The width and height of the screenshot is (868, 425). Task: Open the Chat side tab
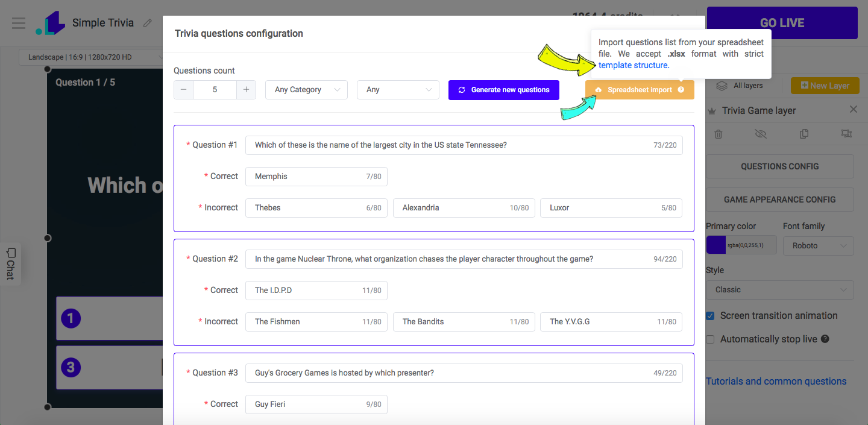pyautogui.click(x=10, y=263)
